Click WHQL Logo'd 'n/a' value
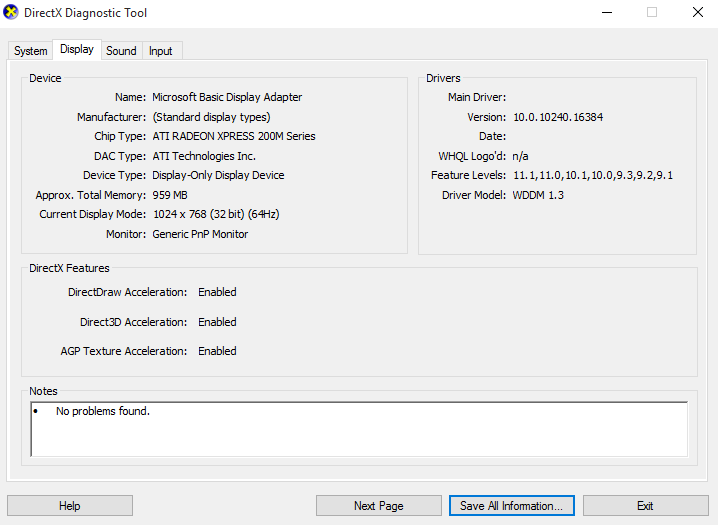 tap(521, 156)
